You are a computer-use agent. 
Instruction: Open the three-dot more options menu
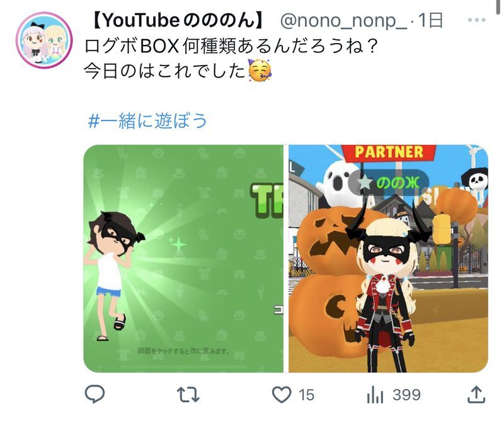click(477, 20)
